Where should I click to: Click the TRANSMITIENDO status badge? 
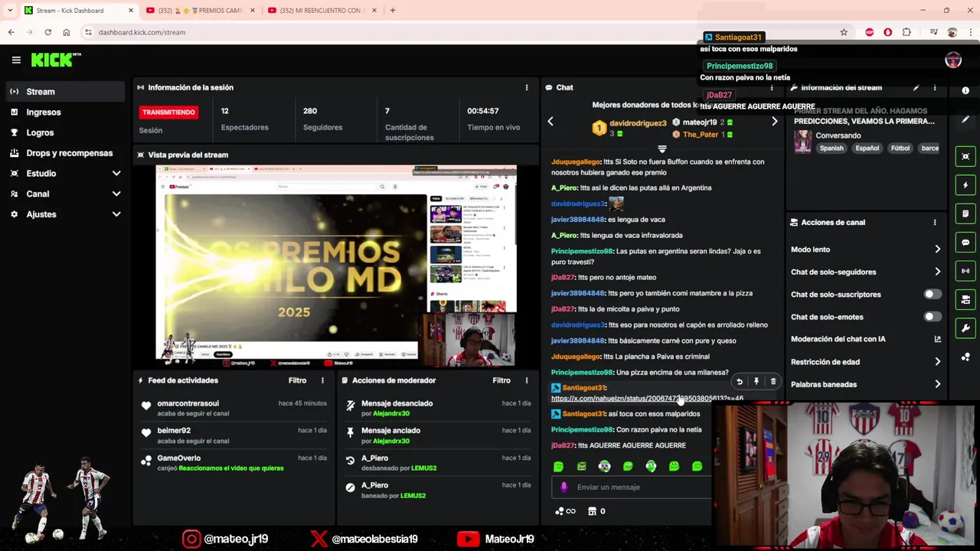click(x=168, y=112)
